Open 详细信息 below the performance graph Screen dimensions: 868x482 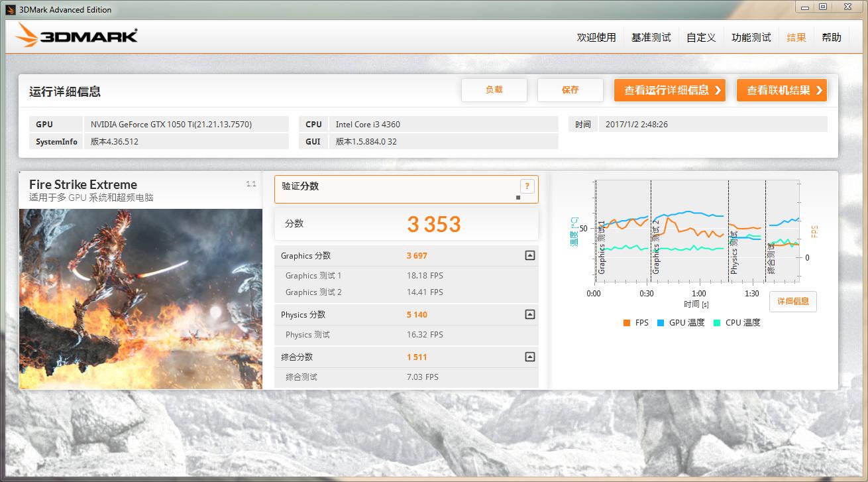[x=792, y=302]
